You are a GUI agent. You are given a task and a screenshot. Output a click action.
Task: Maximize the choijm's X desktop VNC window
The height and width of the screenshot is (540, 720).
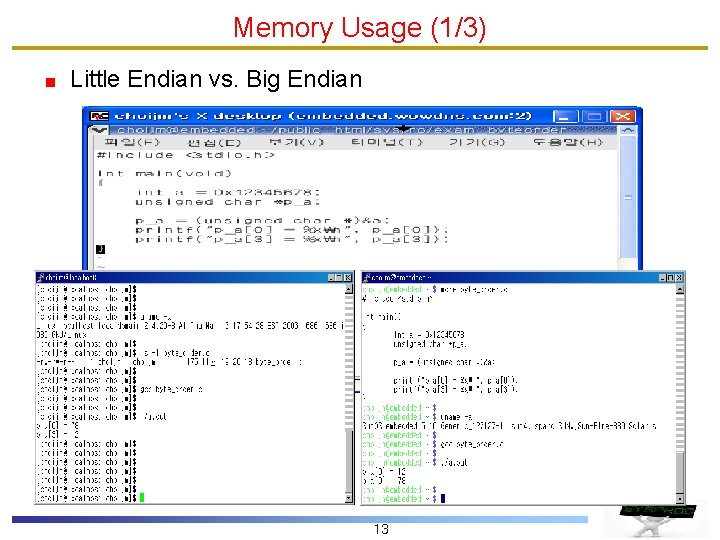tap(594, 116)
